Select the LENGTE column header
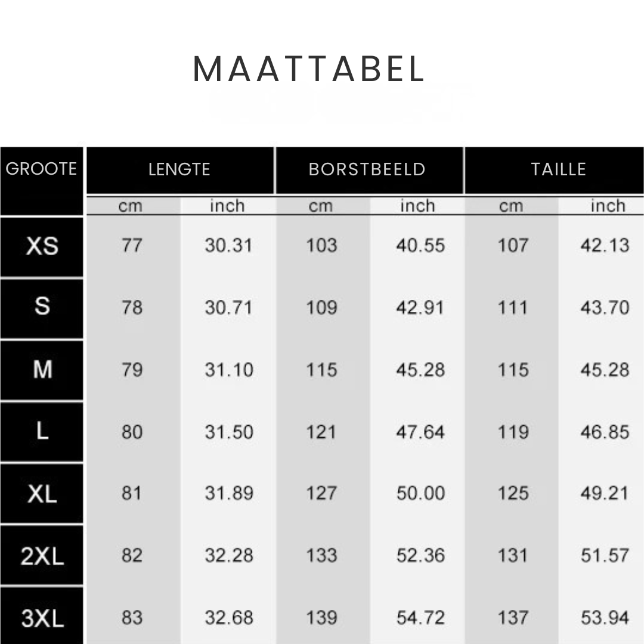Screen dimensions: 644x644 (x=179, y=169)
